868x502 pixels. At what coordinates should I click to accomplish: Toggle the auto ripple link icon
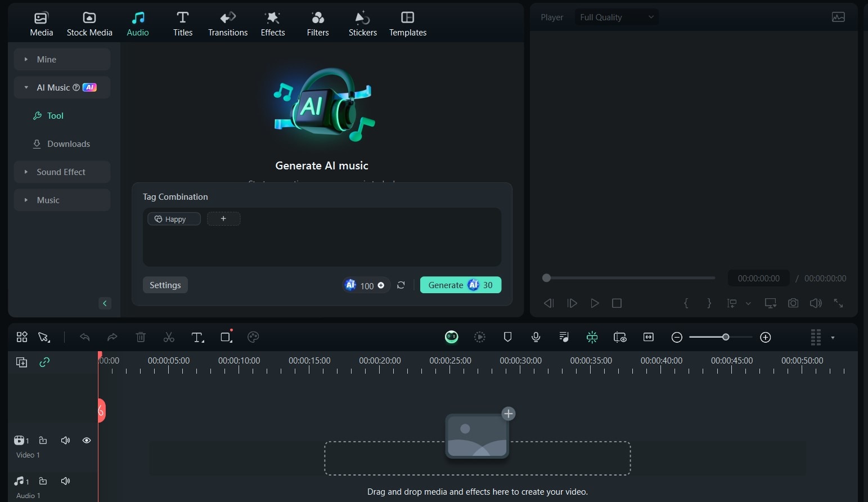click(x=44, y=362)
